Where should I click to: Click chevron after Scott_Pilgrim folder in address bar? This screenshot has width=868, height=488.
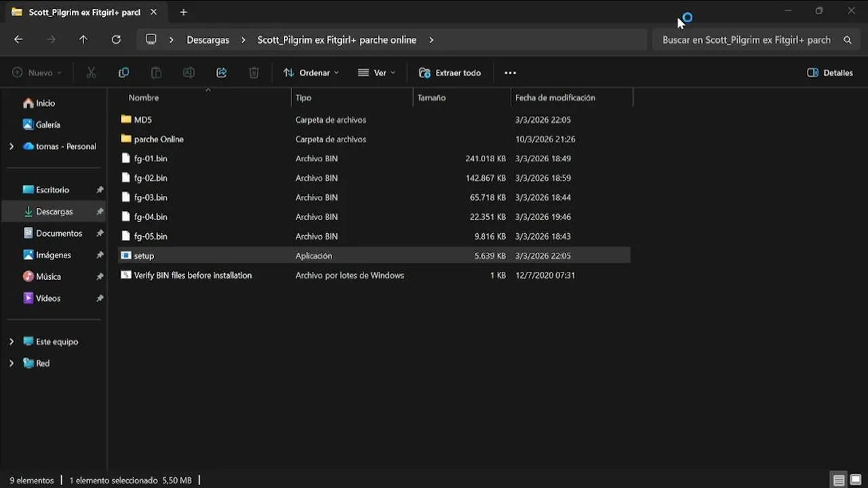[431, 40]
